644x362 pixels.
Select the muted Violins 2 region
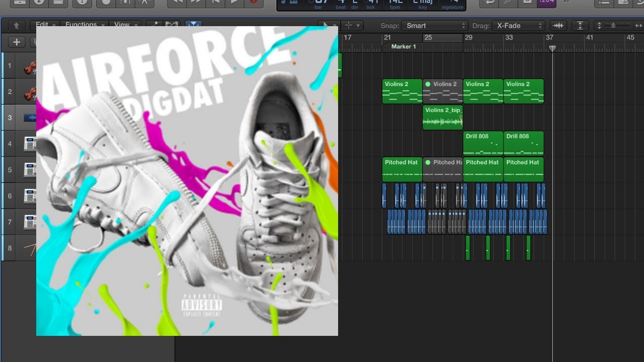tap(443, 91)
